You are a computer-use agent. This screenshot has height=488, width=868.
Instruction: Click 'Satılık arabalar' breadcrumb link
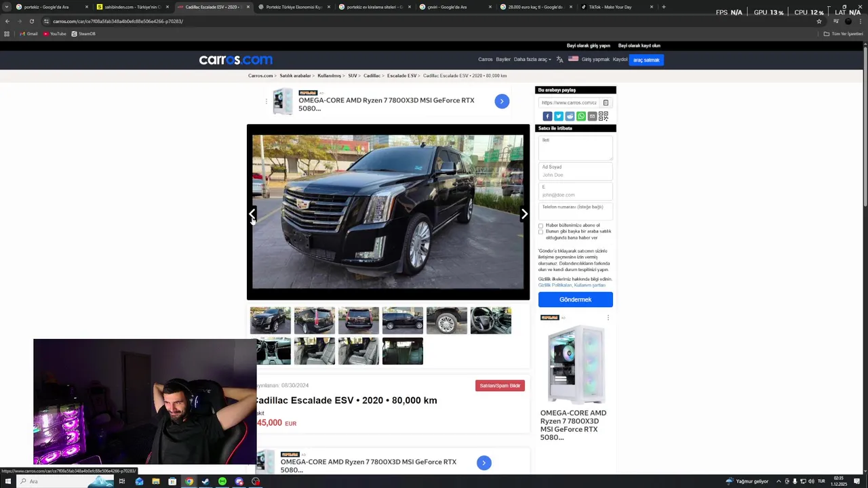coord(295,76)
